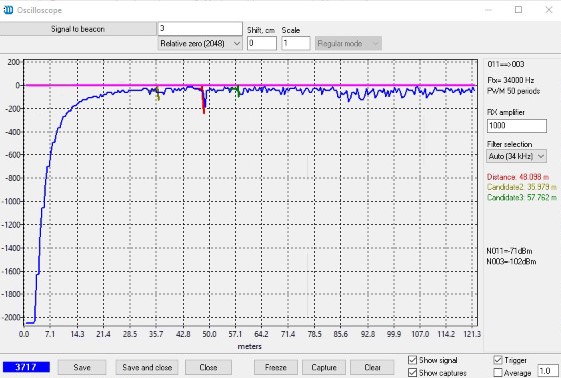Click the red distance marker on the plot
561x378 pixels.
(203, 100)
